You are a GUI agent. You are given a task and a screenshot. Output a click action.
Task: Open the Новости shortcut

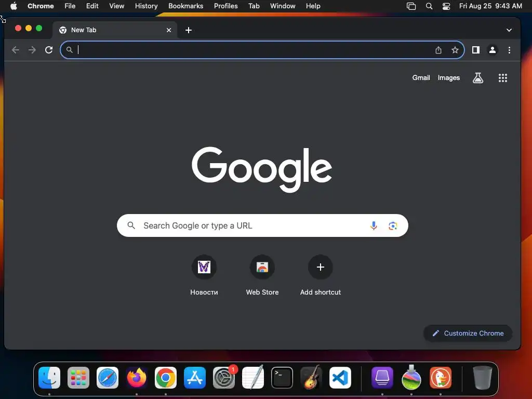pyautogui.click(x=204, y=275)
